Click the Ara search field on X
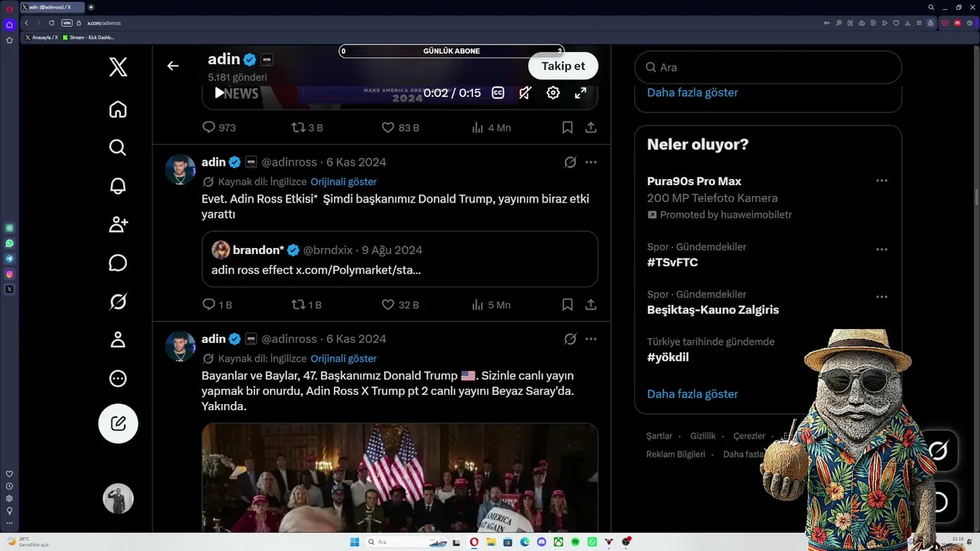The width and height of the screenshot is (980, 551). tap(768, 67)
